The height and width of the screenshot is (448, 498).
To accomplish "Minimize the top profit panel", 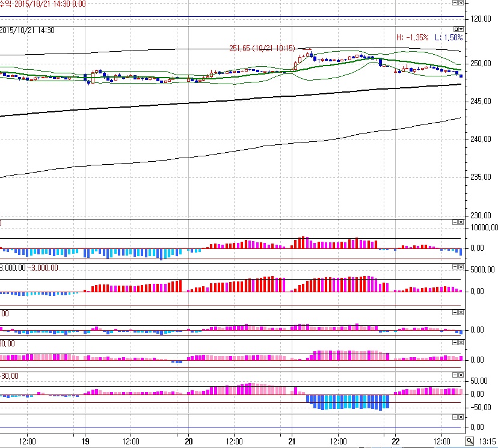I will (455, 3).
